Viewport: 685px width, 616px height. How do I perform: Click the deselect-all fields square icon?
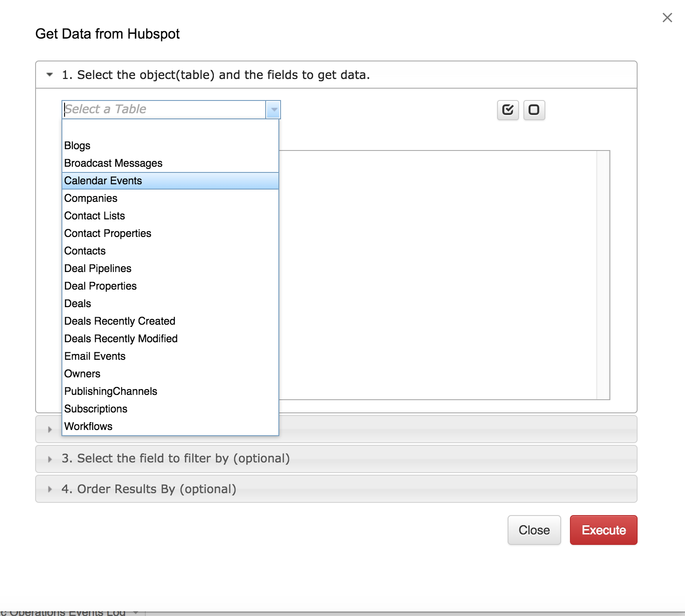point(534,110)
